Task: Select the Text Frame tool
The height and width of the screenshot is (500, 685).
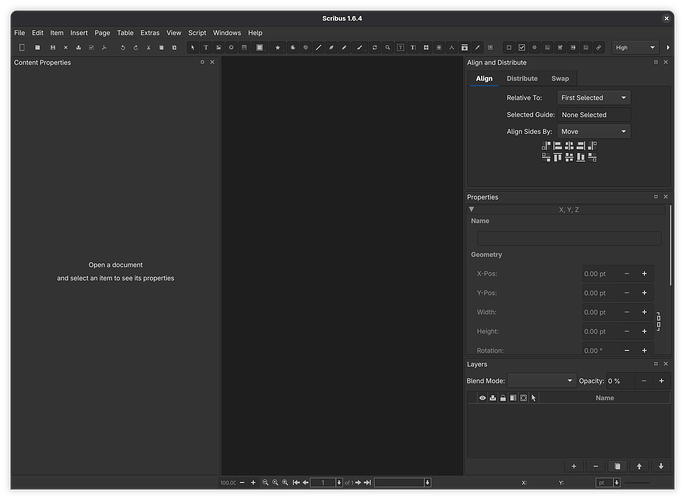Action: pos(206,47)
